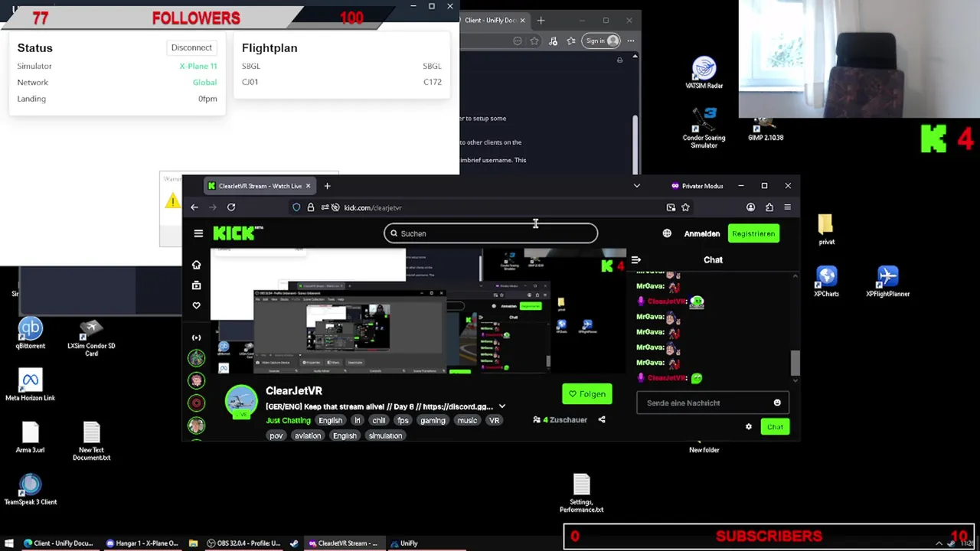Click Sign in button in Edge
The width and height of the screenshot is (980, 551).
click(x=600, y=41)
